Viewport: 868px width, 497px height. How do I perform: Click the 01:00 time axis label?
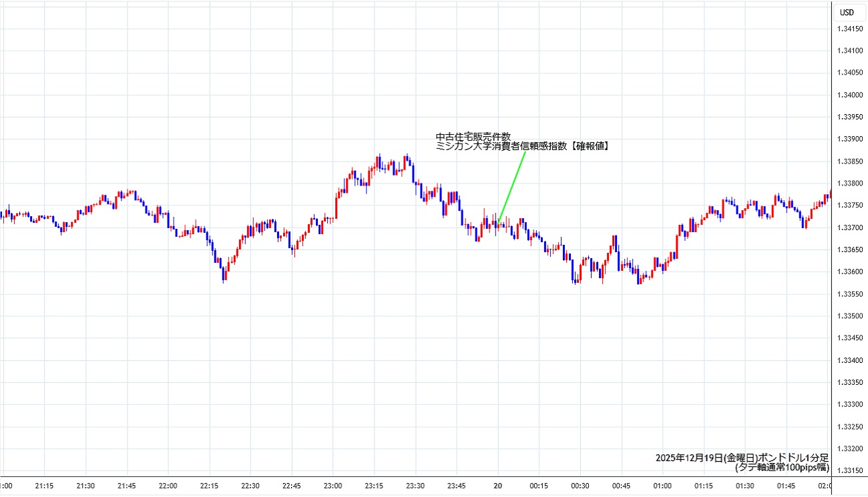[662, 486]
